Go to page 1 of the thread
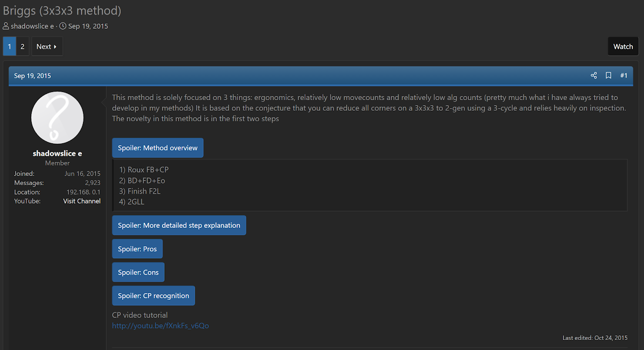Viewport: 644px width, 350px height. coord(9,46)
